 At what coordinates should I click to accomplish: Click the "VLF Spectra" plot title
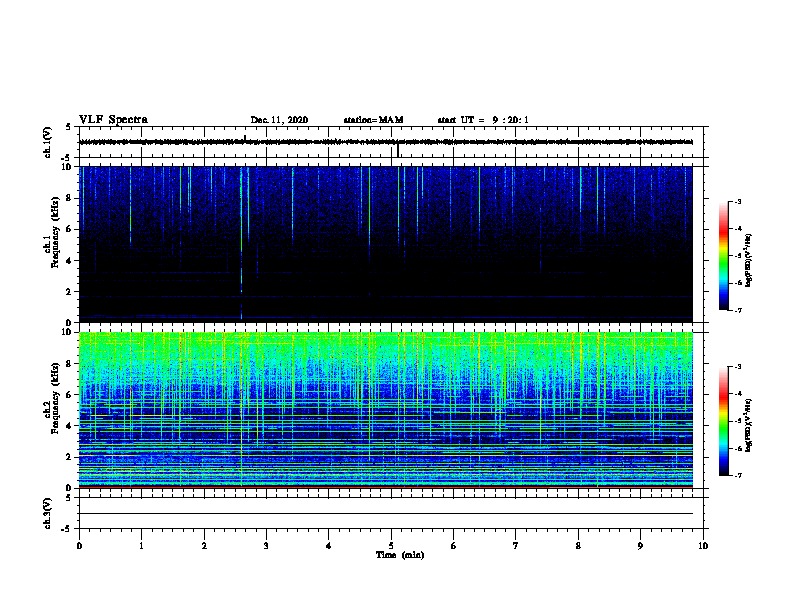point(113,120)
